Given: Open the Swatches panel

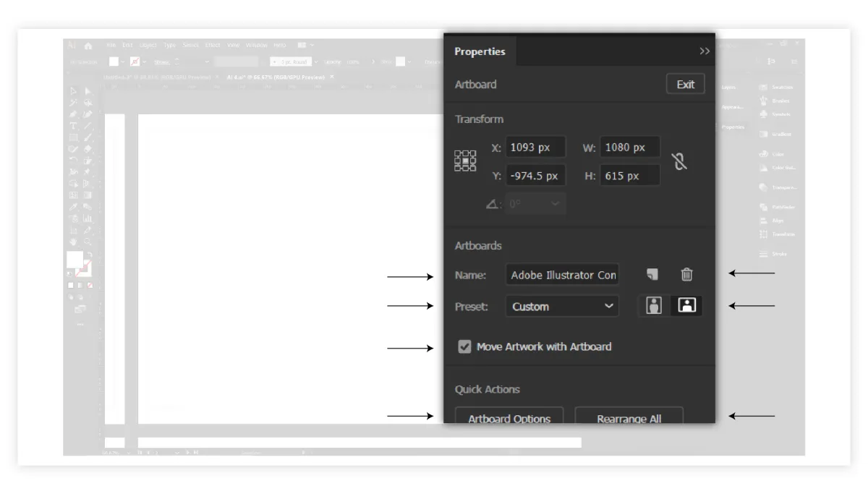Looking at the screenshot, I should [x=776, y=87].
